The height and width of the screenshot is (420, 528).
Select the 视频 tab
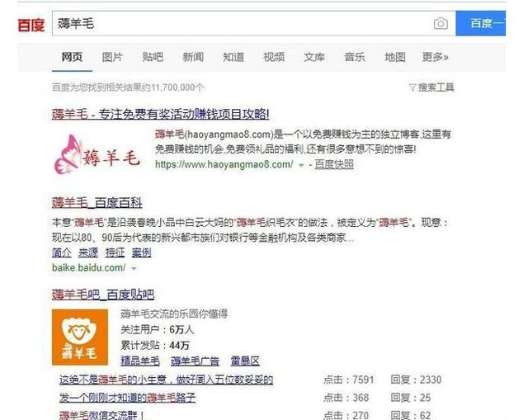(274, 57)
